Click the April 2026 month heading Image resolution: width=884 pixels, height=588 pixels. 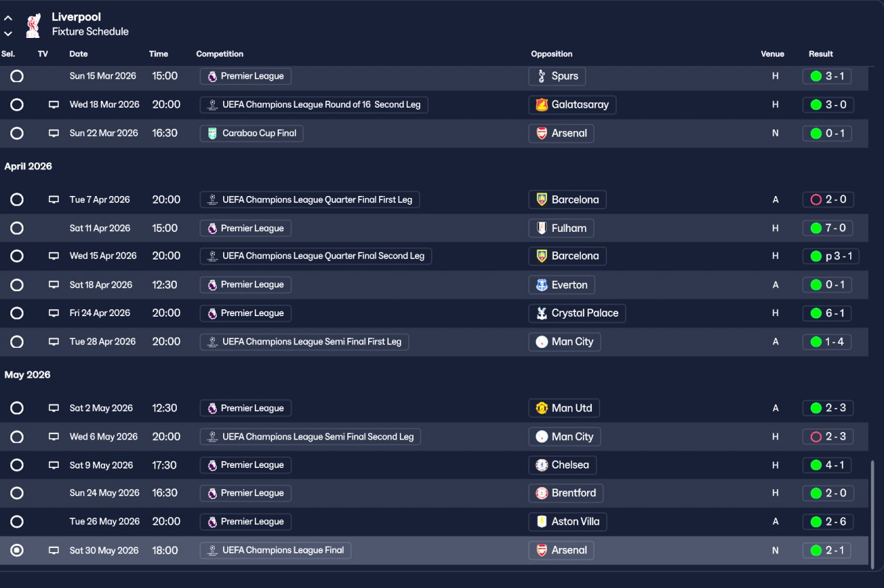(x=28, y=167)
